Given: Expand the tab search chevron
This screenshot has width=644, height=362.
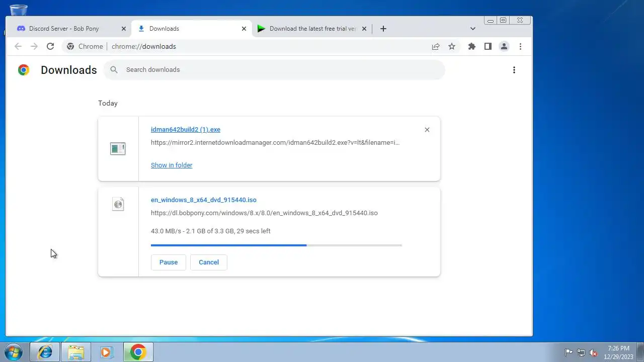Looking at the screenshot, I should (473, 29).
